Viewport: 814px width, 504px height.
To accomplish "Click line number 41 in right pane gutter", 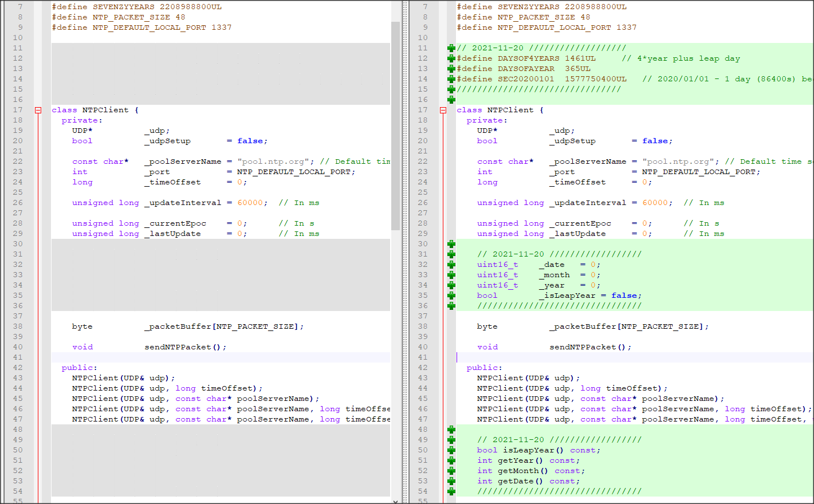I will pos(423,357).
